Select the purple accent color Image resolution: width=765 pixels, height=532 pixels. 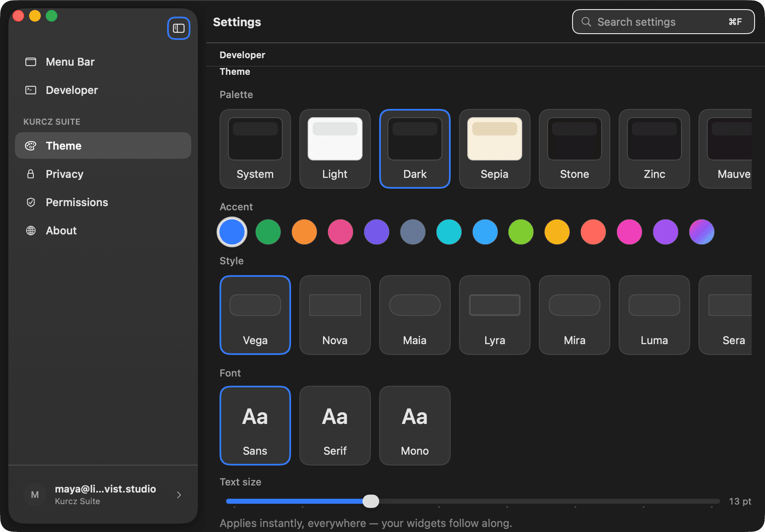(x=666, y=232)
